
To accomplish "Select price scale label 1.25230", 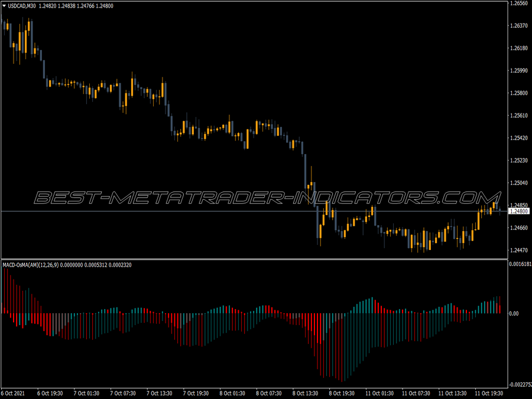I will click(x=519, y=160).
